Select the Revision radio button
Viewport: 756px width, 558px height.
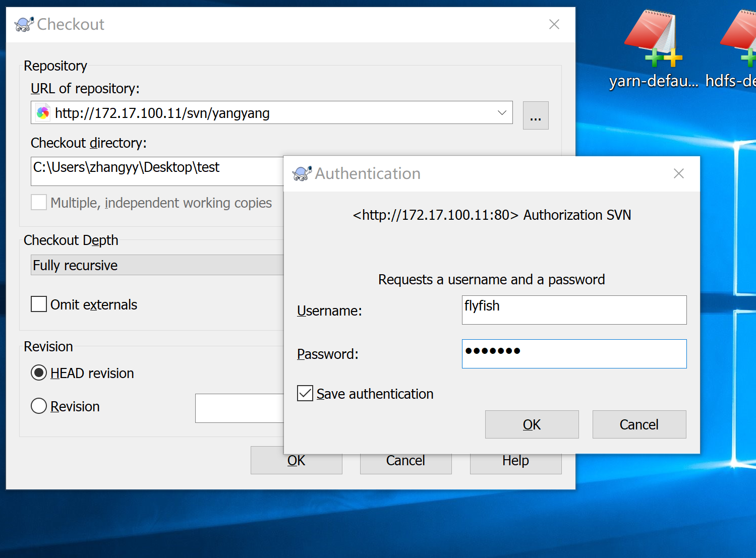pyautogui.click(x=39, y=406)
